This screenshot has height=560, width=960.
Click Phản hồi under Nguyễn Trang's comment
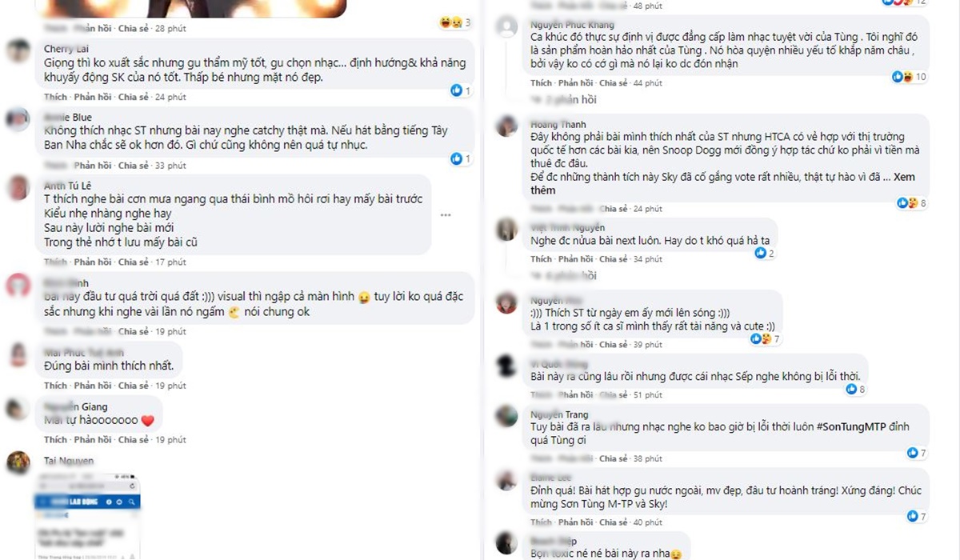pyautogui.click(x=575, y=458)
